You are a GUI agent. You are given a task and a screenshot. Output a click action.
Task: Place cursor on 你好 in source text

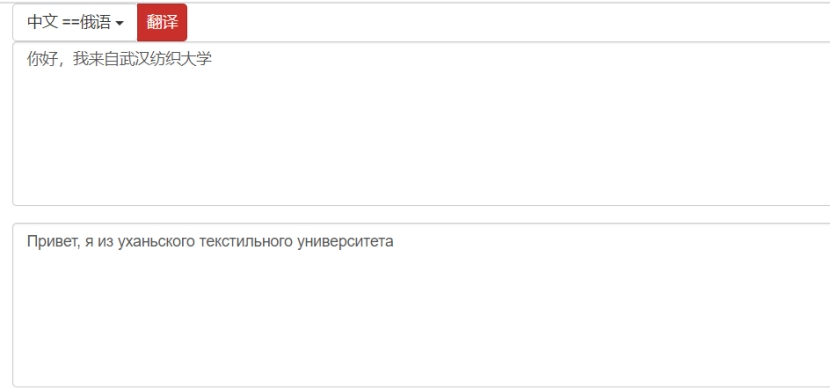pos(39,59)
